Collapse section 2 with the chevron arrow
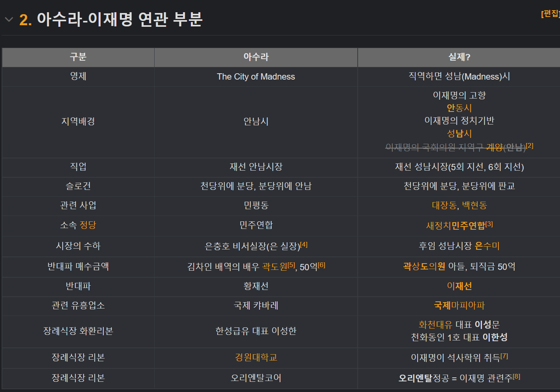560x392 pixels. pyautogui.click(x=9, y=19)
